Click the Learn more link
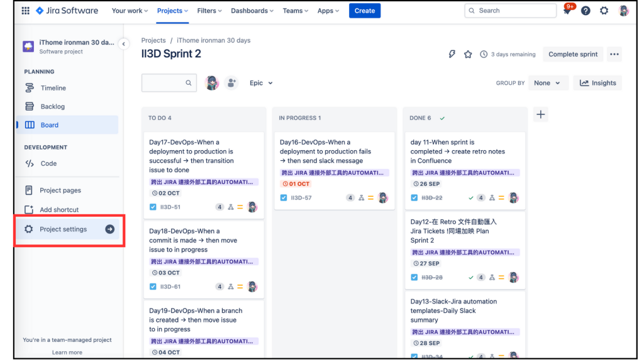Image resolution: width=644 pixels, height=362 pixels. (x=67, y=352)
